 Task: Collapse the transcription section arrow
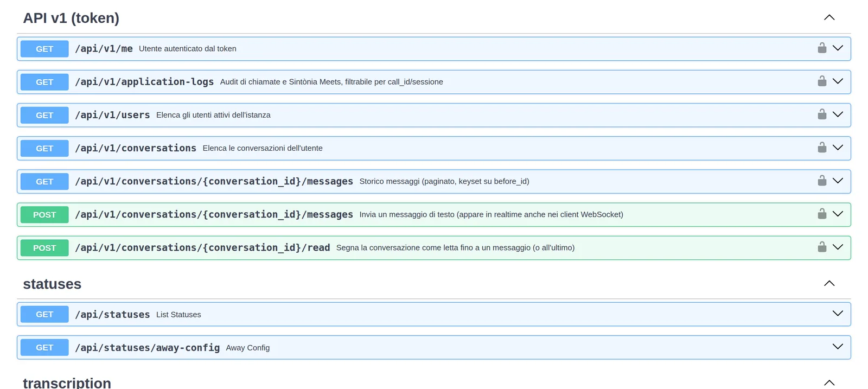(829, 382)
